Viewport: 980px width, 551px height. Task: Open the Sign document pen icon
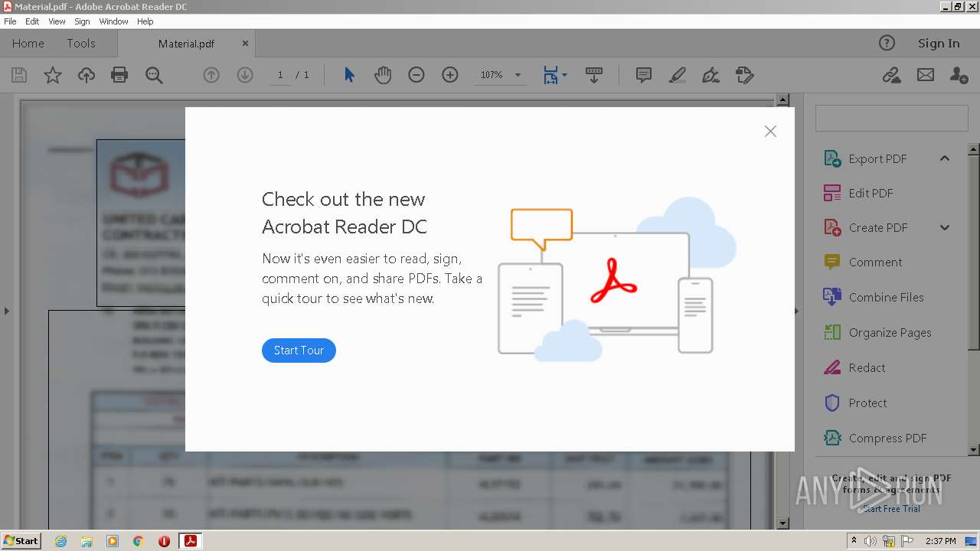pyautogui.click(x=710, y=75)
